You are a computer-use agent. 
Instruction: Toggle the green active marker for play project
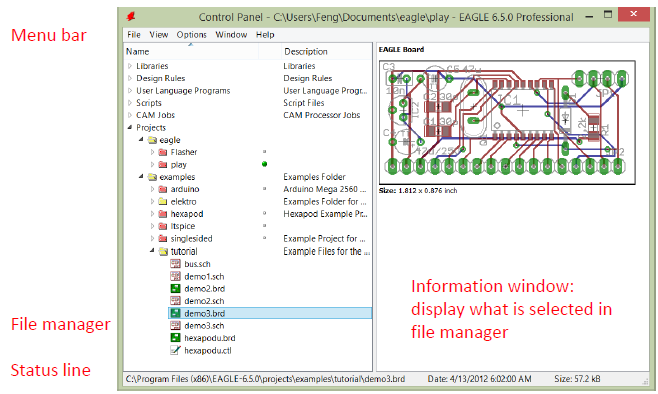(x=264, y=164)
